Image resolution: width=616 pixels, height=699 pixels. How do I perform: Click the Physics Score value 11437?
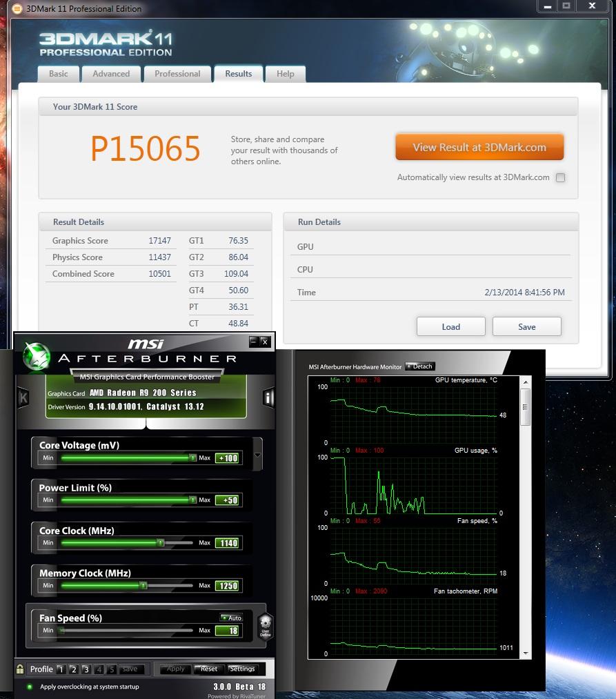159,257
